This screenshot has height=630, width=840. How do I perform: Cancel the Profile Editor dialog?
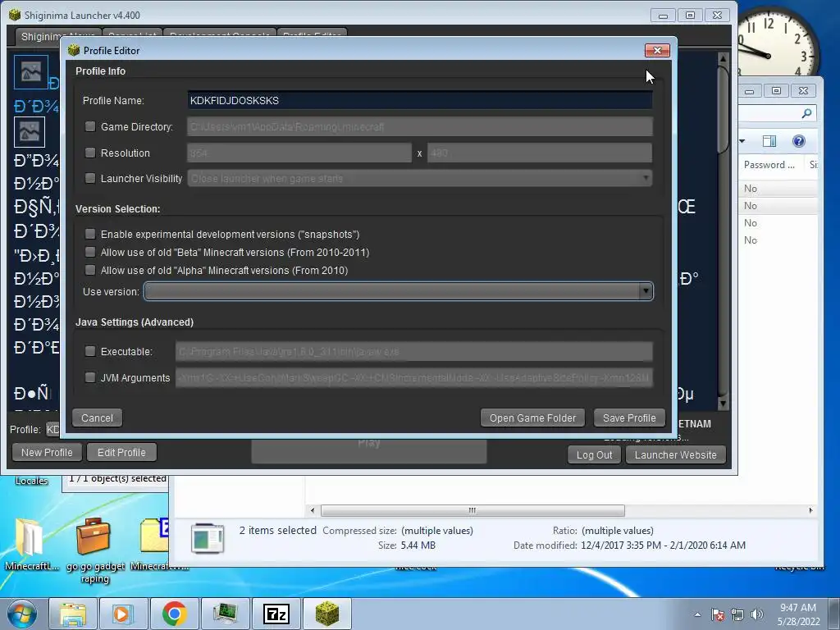coord(97,418)
